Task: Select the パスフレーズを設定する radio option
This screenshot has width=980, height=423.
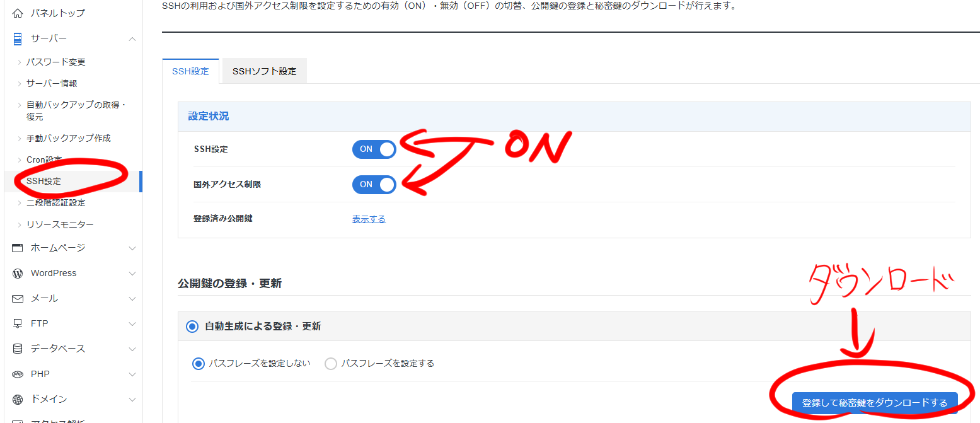Action: [331, 364]
